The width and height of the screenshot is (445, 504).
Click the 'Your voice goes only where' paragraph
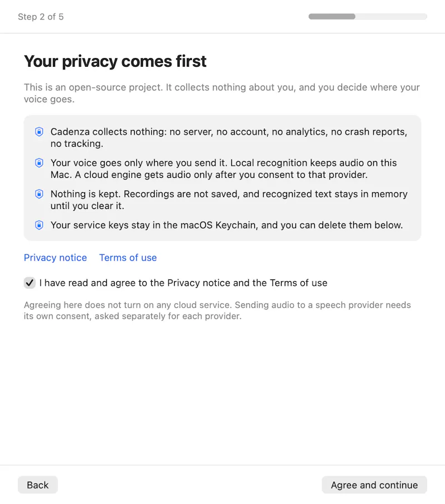224,169
